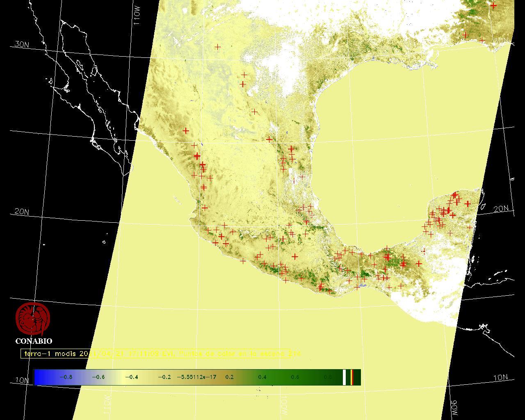Pick the -0.4 value on the color scale
Screen dimensions: 525x420
(131, 377)
